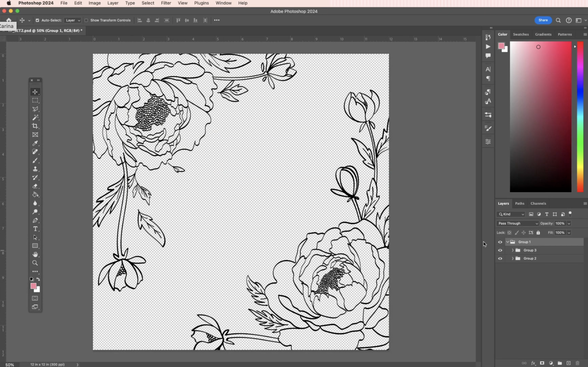
Task: Select the History Brush tool
Action: 35,177
